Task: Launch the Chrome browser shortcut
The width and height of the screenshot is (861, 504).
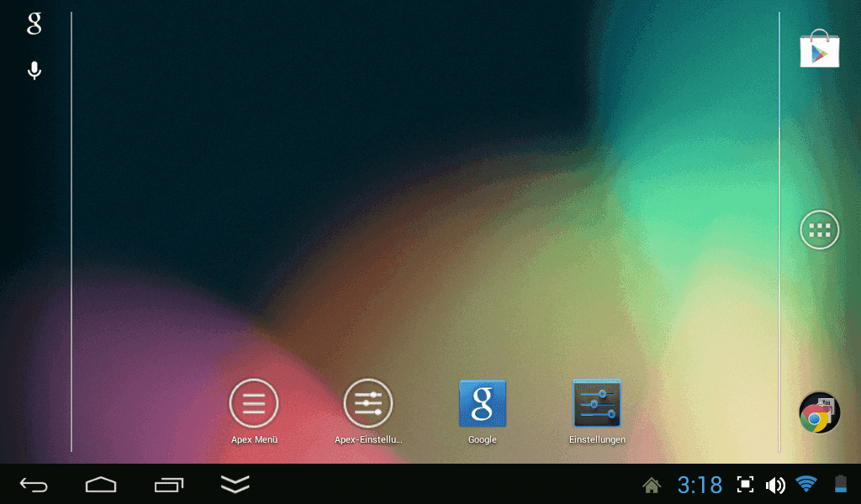Action: click(819, 412)
